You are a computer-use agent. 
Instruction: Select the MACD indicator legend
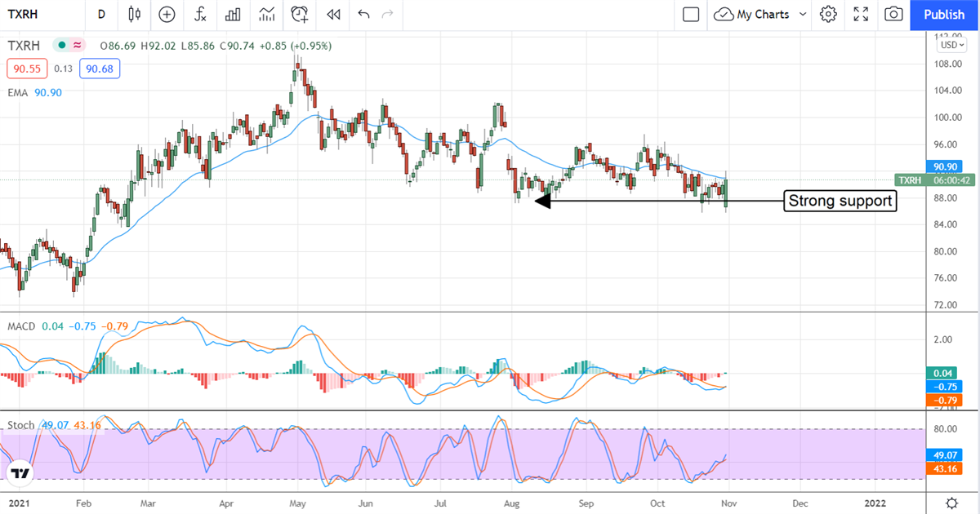pos(20,326)
